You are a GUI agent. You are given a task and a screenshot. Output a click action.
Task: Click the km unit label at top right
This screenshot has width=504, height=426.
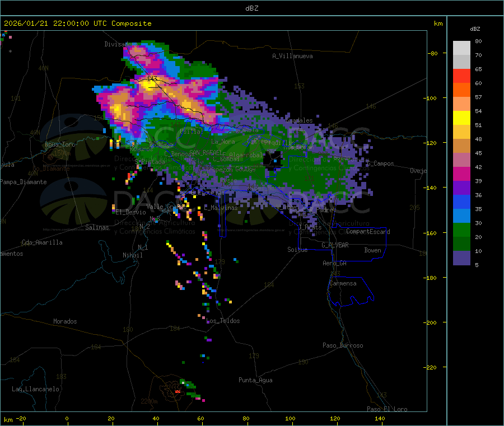438,24
